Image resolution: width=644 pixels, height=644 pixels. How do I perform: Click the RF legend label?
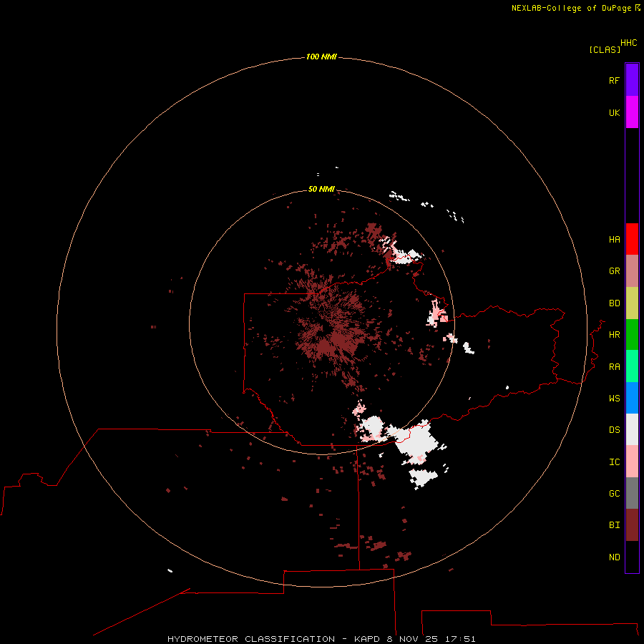614,80
